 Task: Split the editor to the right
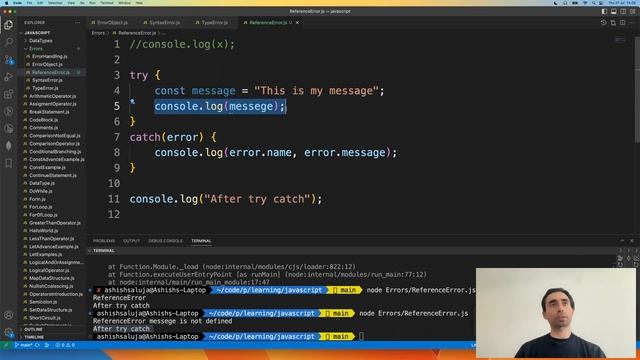pyautogui.click(x=622, y=23)
